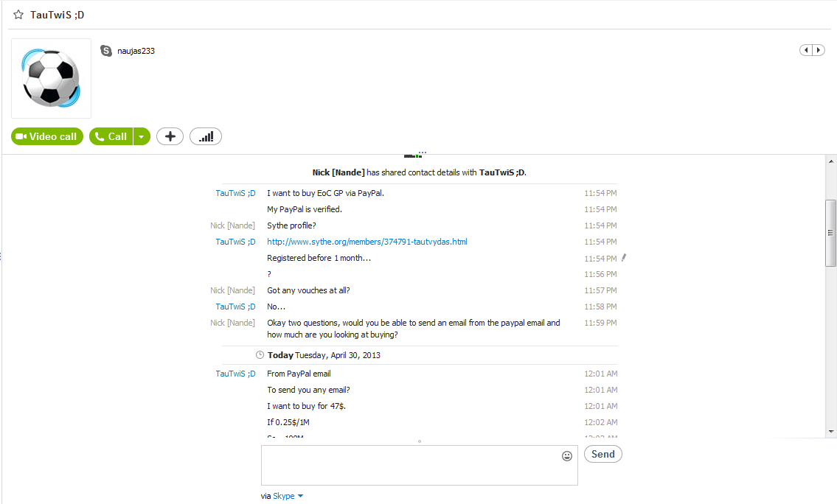This screenshot has height=504, width=837.
Task: Click the left arrow of profile panel toggle
Action: click(x=805, y=50)
